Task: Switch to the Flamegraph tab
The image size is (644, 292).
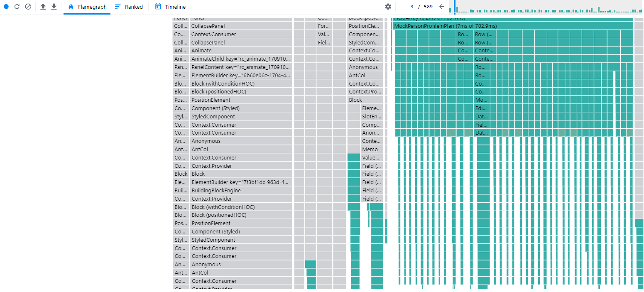Action: (87, 7)
